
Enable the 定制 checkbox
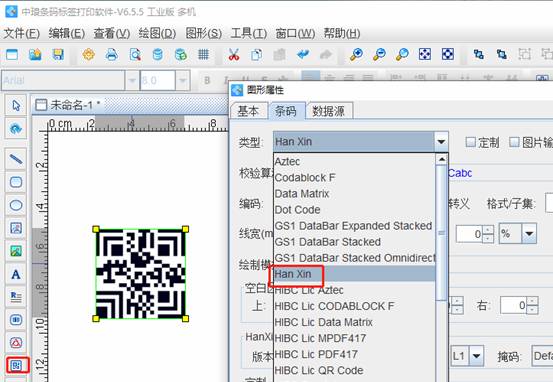tap(470, 142)
